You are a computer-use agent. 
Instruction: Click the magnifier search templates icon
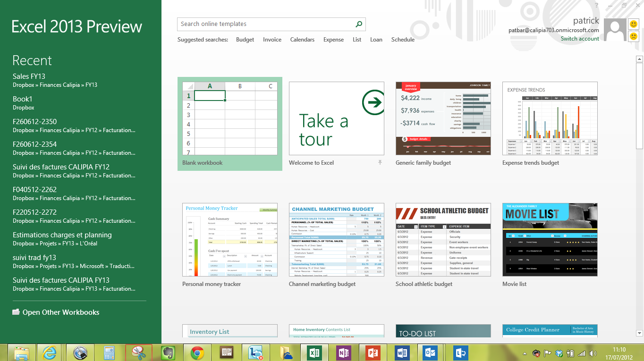click(359, 24)
